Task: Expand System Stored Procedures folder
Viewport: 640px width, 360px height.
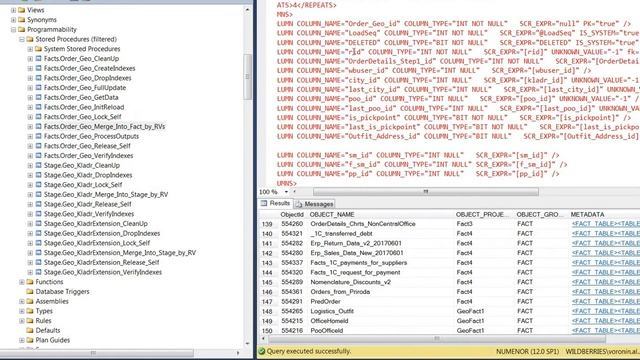Action: click(x=30, y=49)
